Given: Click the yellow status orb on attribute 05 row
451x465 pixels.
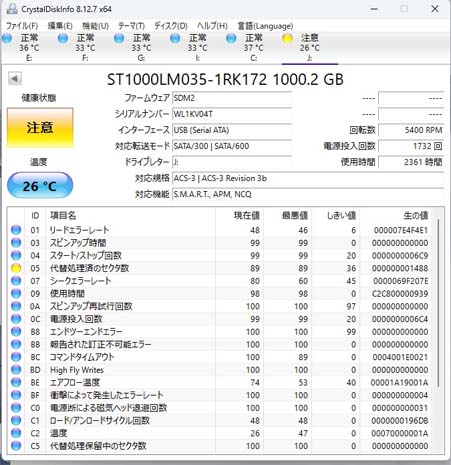Looking at the screenshot, I should [x=16, y=268].
